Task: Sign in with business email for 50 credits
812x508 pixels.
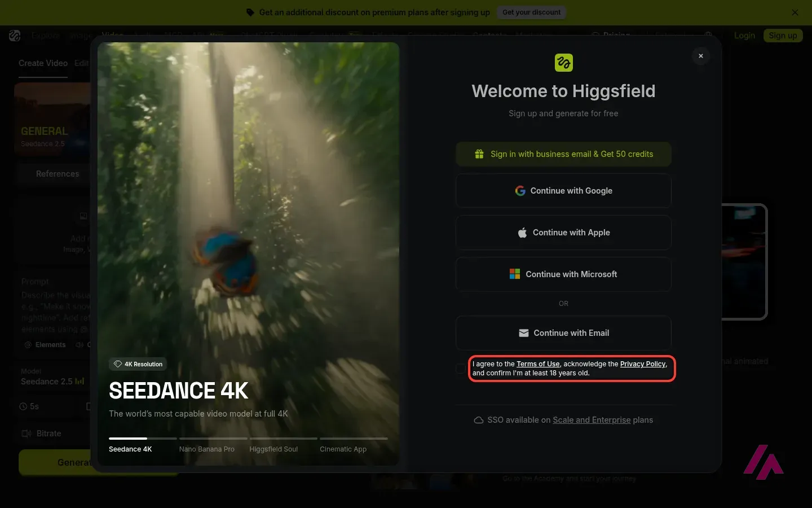Action: click(x=563, y=154)
